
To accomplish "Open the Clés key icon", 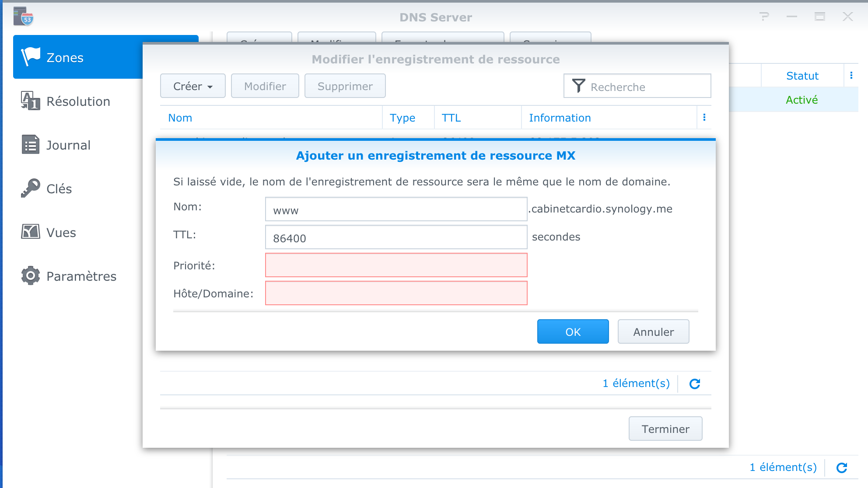I will (x=31, y=188).
